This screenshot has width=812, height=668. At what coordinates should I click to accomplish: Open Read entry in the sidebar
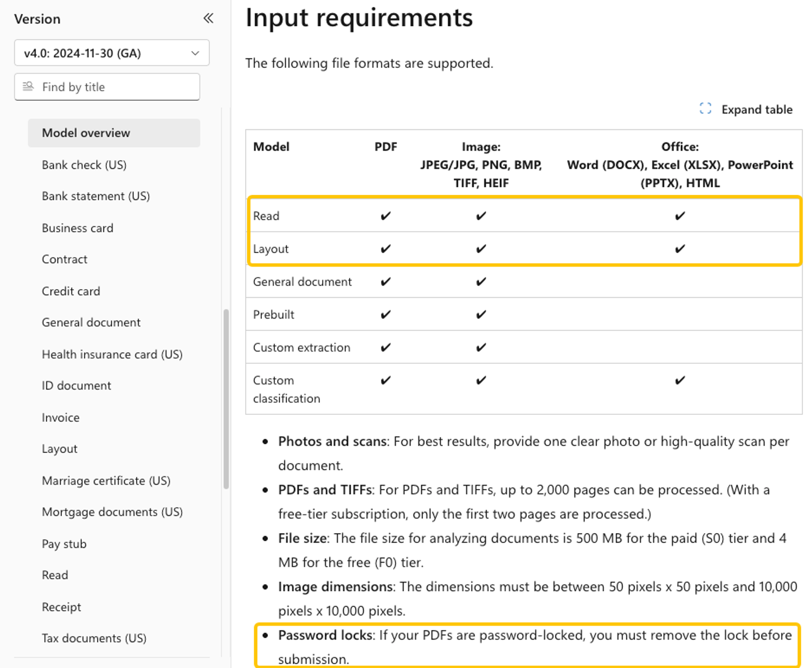55,575
